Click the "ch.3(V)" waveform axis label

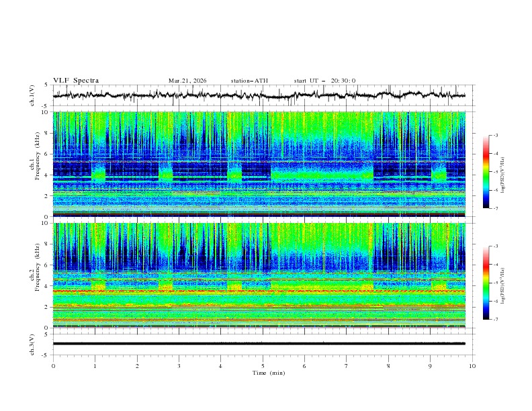click(32, 345)
